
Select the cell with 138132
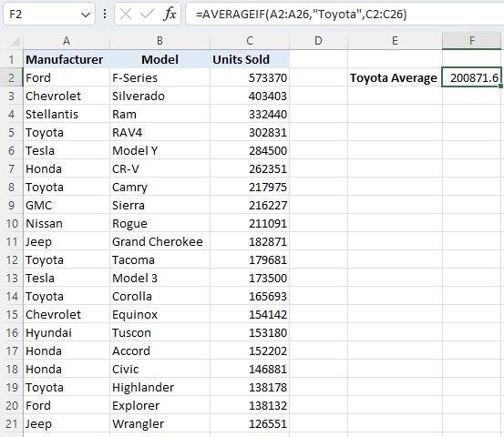pyautogui.click(x=250, y=405)
